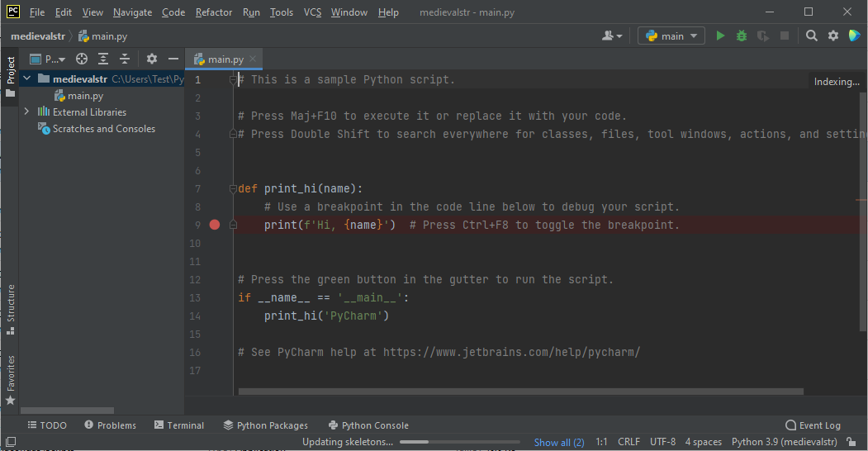Viewport: 868px width, 451px height.
Task: Open the Structure side tool window
Action: 11,310
